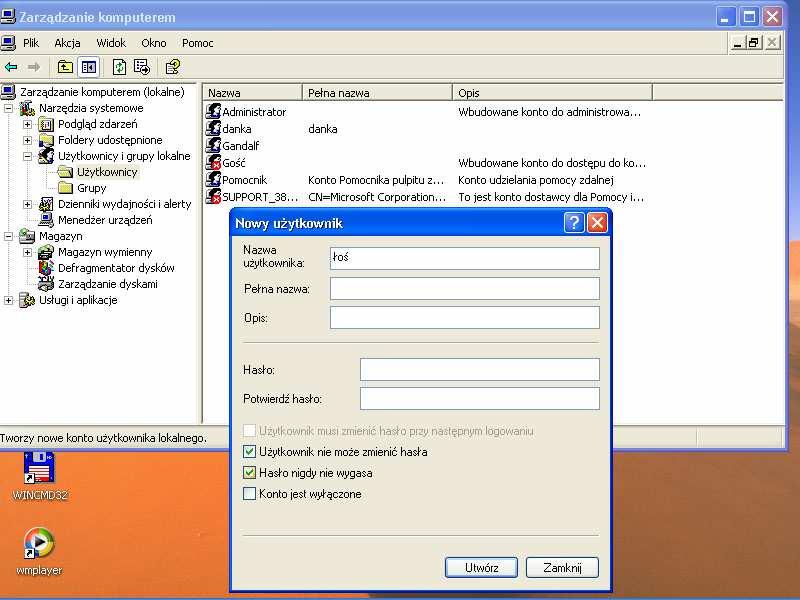800x600 pixels.
Task: Click the danka full name cell
Action: coord(322,129)
